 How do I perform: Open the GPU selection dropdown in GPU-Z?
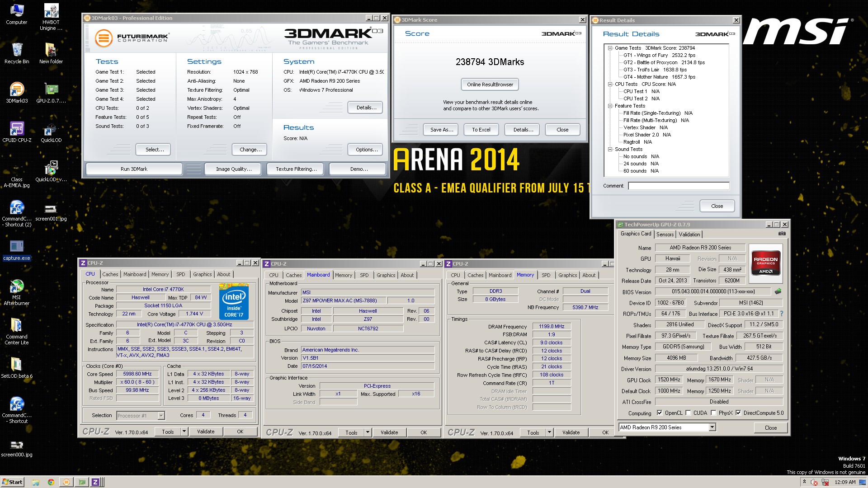pos(712,427)
